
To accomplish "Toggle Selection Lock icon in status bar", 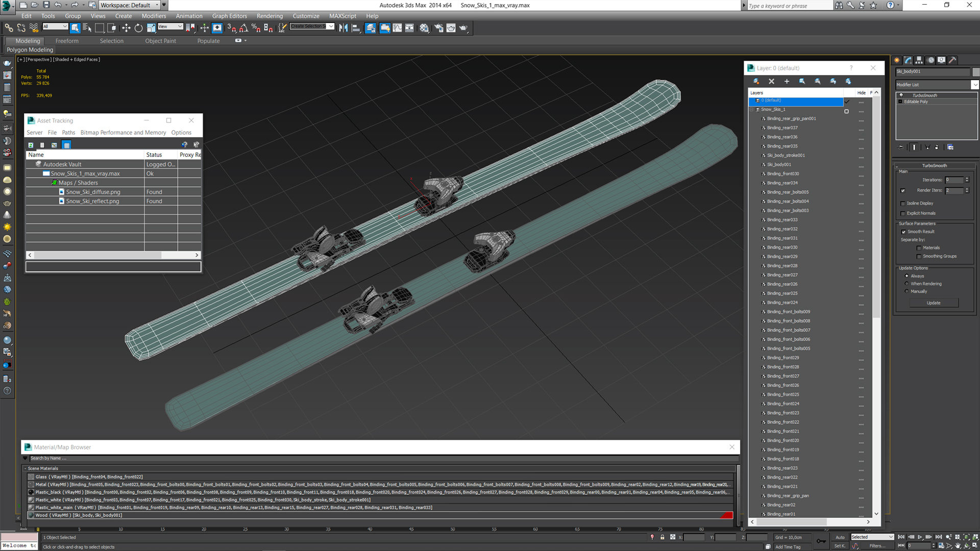I will [x=662, y=537].
